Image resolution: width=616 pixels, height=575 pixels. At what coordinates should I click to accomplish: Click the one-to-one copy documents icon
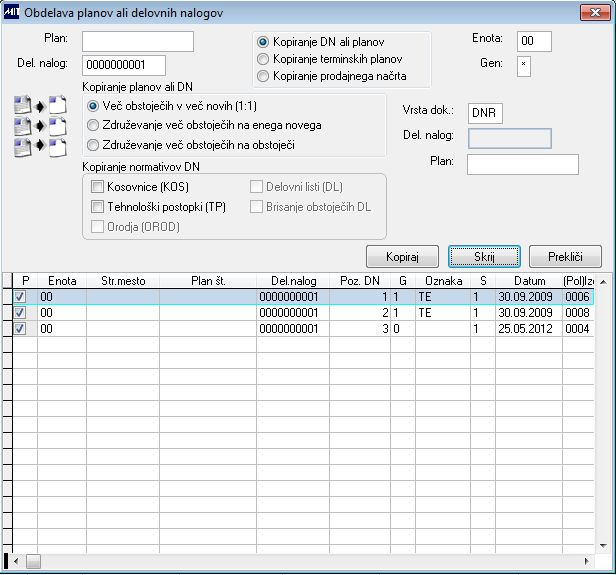[40, 106]
